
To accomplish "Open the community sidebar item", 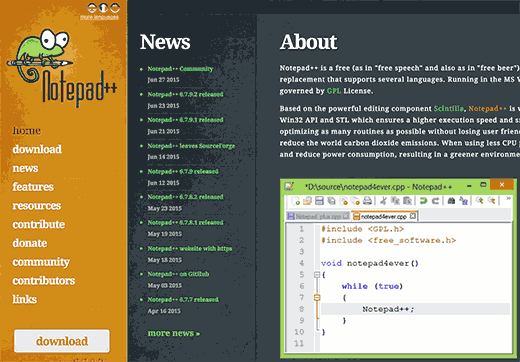I will pos(41,262).
